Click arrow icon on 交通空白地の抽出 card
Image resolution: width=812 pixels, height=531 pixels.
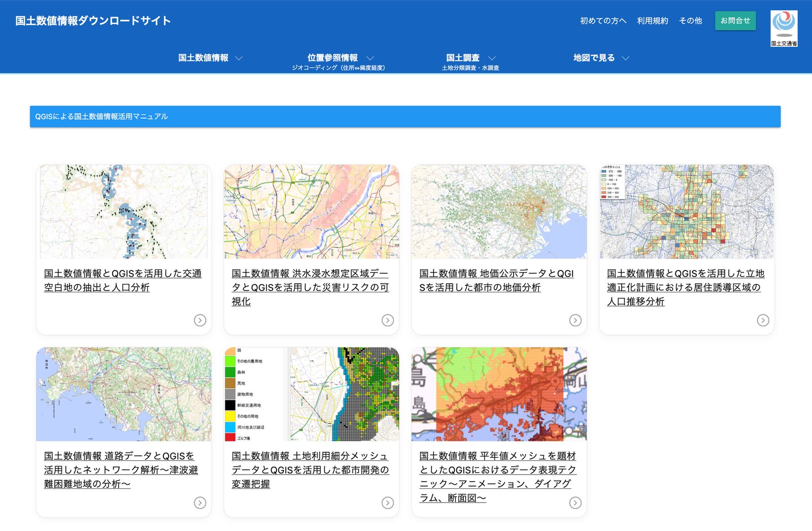pos(200,320)
